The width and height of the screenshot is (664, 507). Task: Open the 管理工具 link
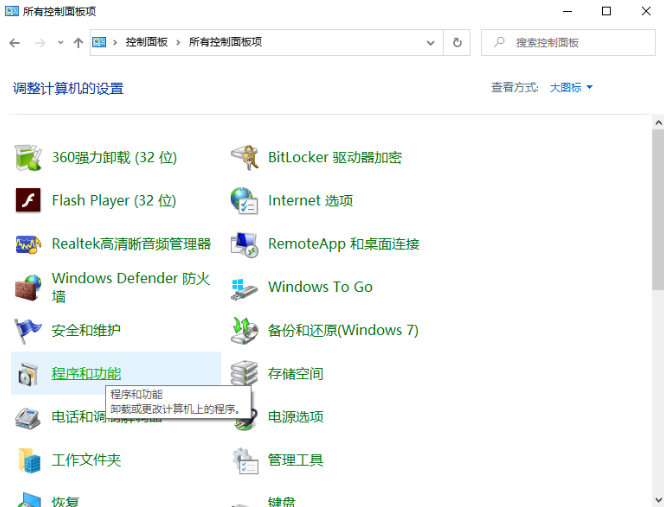(295, 460)
